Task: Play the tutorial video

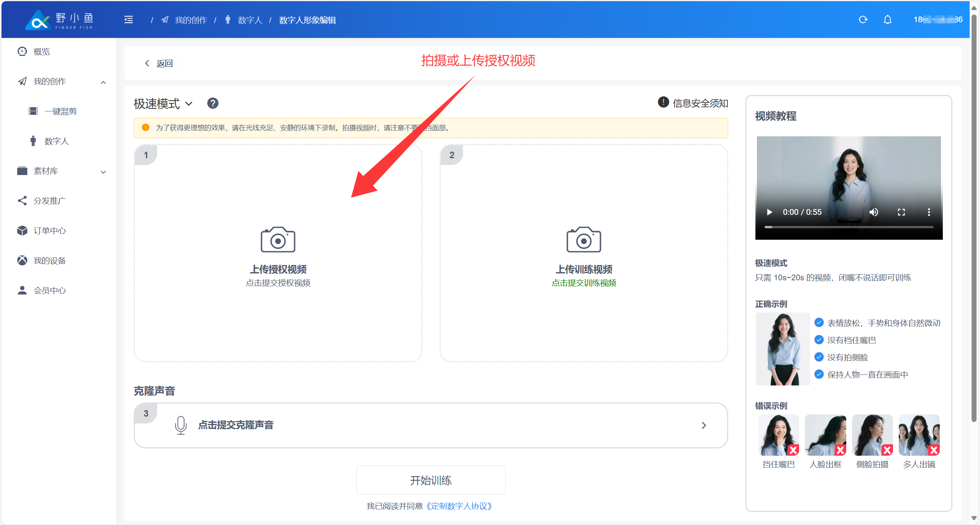Action: click(x=769, y=212)
